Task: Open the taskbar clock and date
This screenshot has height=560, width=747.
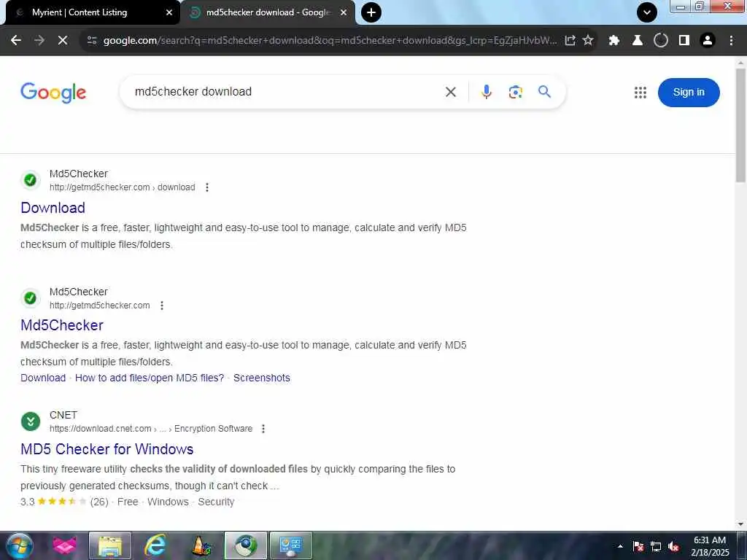Action: (x=710, y=546)
